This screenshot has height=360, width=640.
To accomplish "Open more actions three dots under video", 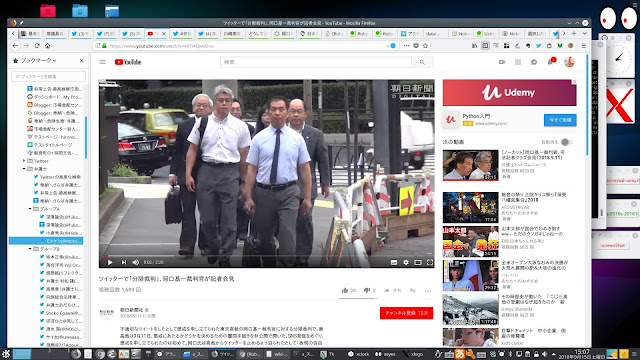I will point(428,291).
